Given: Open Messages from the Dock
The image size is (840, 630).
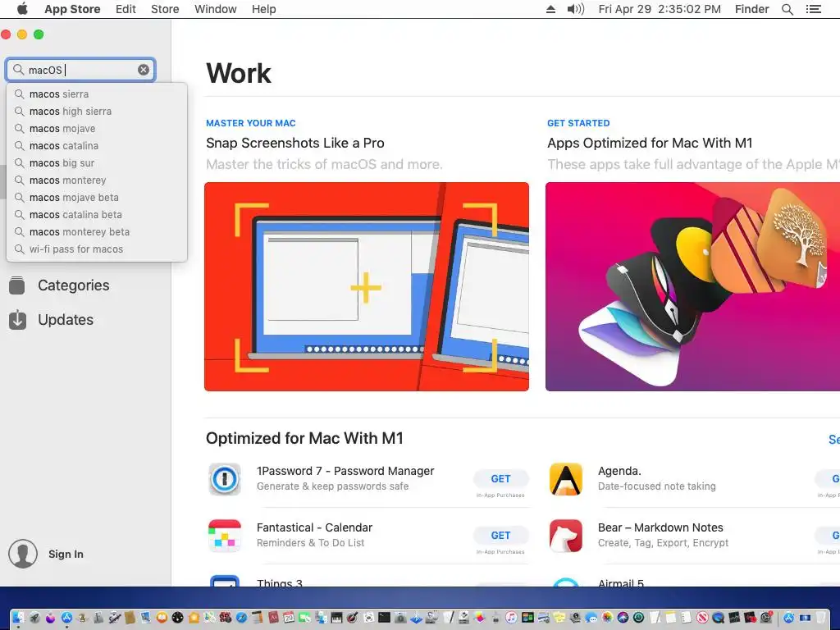Looking at the screenshot, I should 591,618.
